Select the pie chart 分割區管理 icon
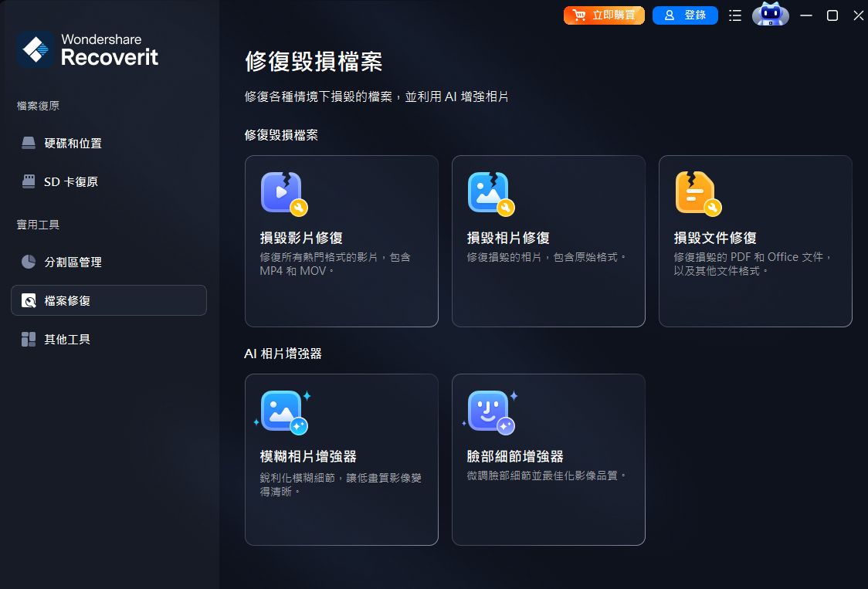Screen dimensions: 868x589 29,262
